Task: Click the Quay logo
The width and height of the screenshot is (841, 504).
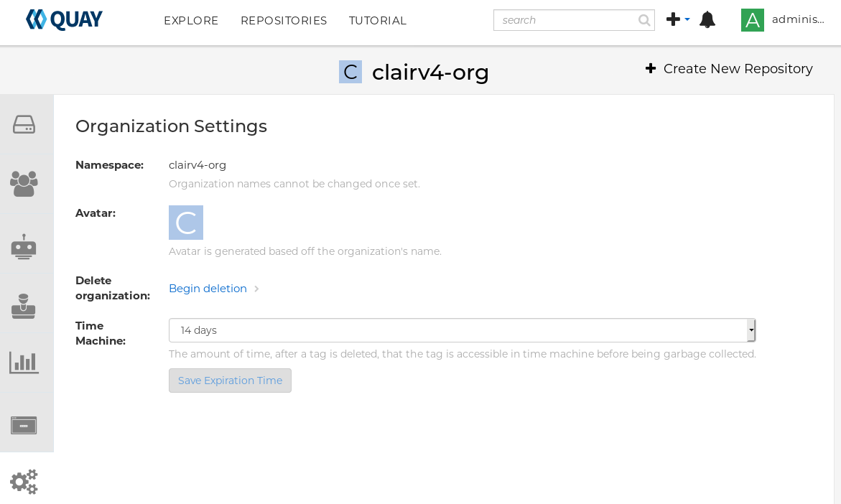Action: pyautogui.click(x=64, y=20)
